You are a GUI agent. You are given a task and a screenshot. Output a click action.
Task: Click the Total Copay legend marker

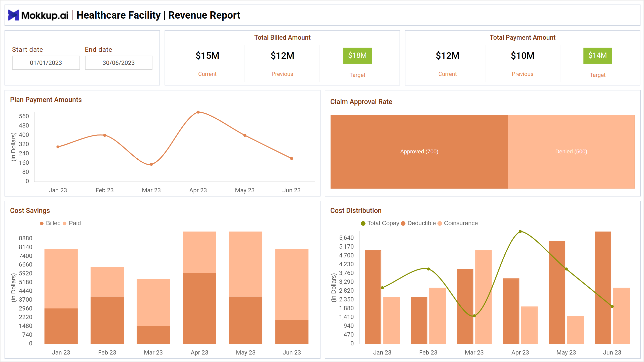(x=363, y=223)
